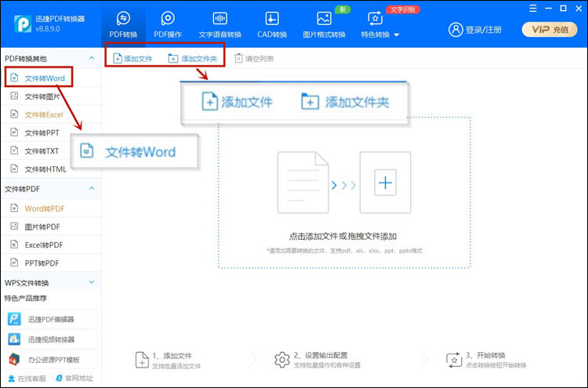This screenshot has width=588, height=388.
Task: Click 清空列表 to clear the list
Action: 253,58
